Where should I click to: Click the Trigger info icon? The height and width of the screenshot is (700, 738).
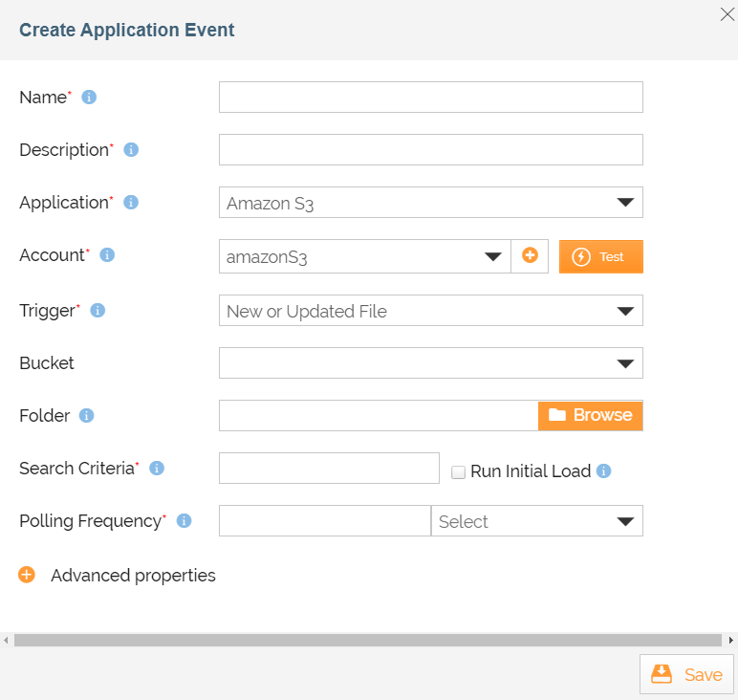point(98,311)
